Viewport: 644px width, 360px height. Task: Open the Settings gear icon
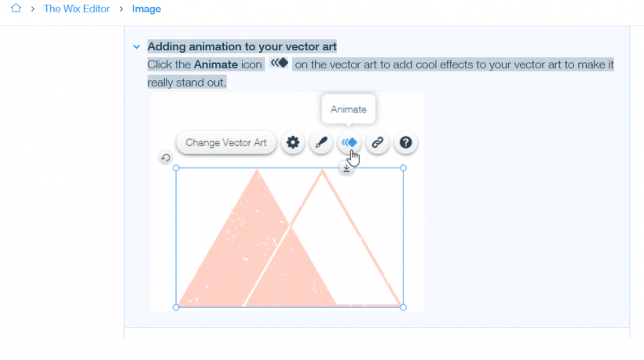click(x=293, y=142)
